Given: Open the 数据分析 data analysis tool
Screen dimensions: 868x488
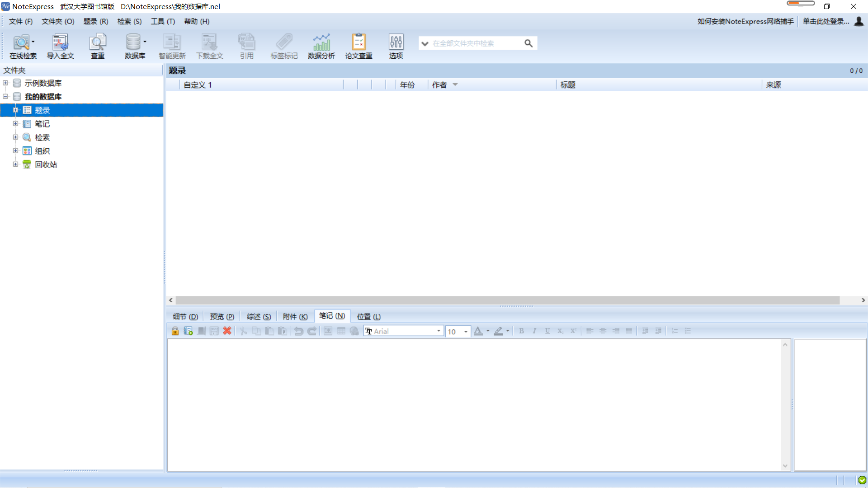Looking at the screenshot, I should (x=321, y=46).
